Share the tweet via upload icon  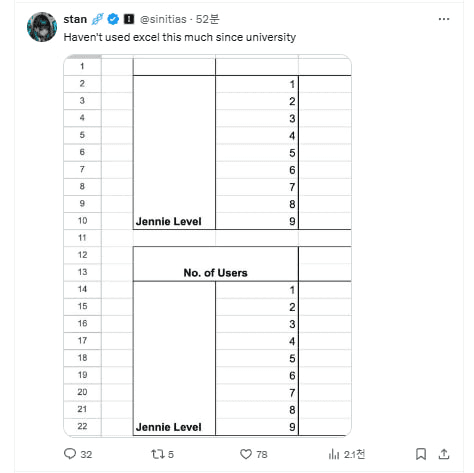tap(444, 454)
